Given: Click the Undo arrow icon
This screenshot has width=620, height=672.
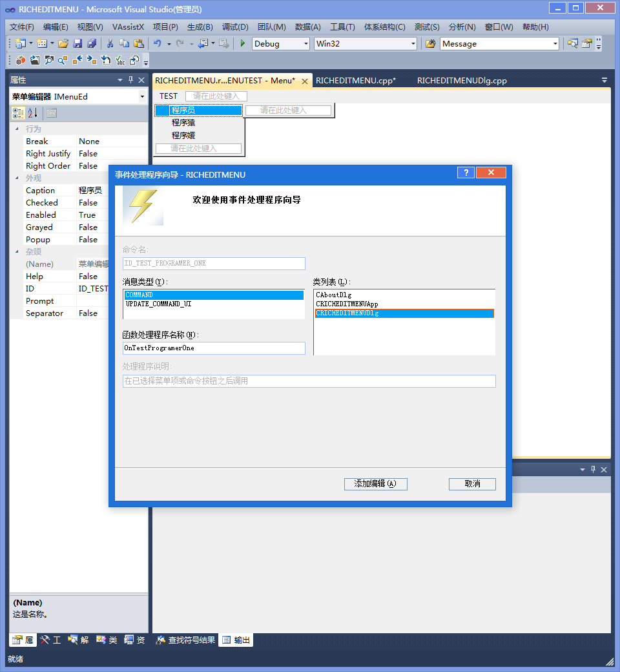Looking at the screenshot, I should (157, 43).
